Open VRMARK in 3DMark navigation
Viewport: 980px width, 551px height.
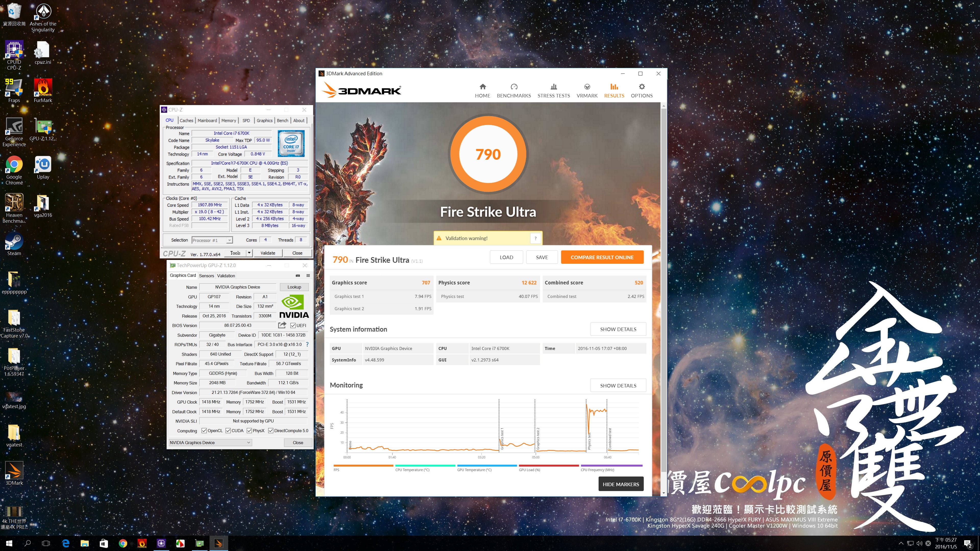tap(587, 91)
